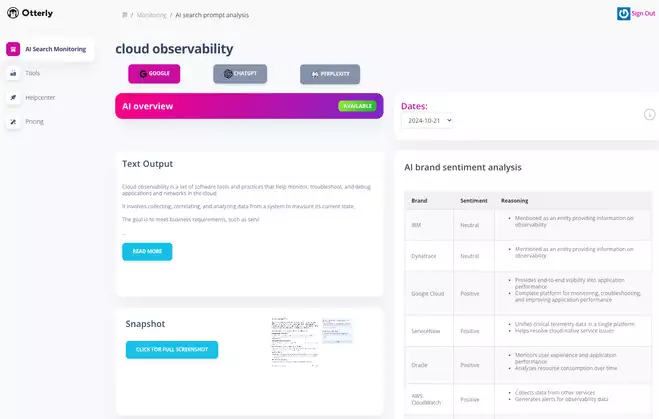Image resolution: width=659 pixels, height=419 pixels.
Task: Click the Brand column header
Action: point(419,201)
